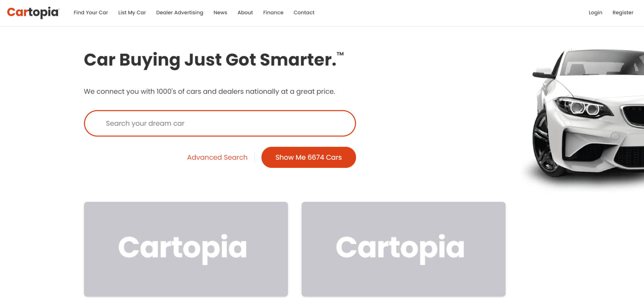644x298 pixels.
Task: Click the dream car search field
Action: (x=219, y=123)
